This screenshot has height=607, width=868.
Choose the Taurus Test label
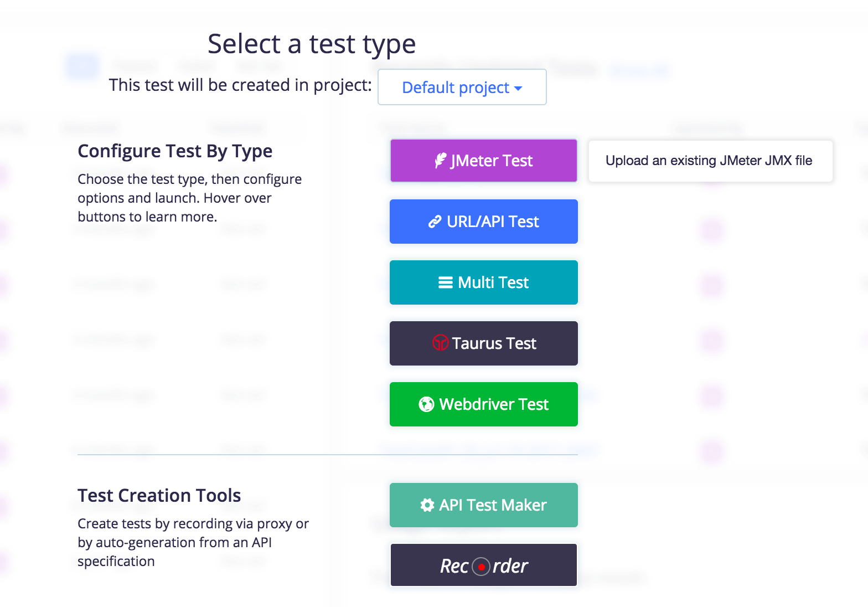[x=494, y=343]
